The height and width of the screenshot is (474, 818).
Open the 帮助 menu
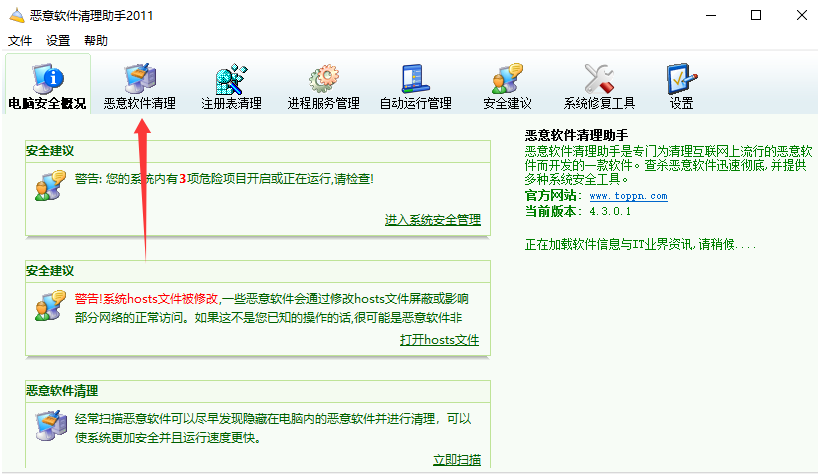coord(96,41)
